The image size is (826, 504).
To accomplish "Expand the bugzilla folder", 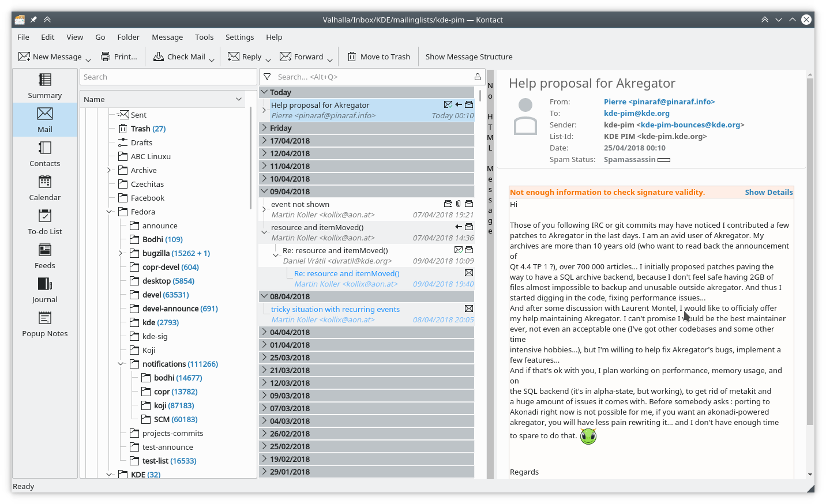I will click(x=121, y=253).
